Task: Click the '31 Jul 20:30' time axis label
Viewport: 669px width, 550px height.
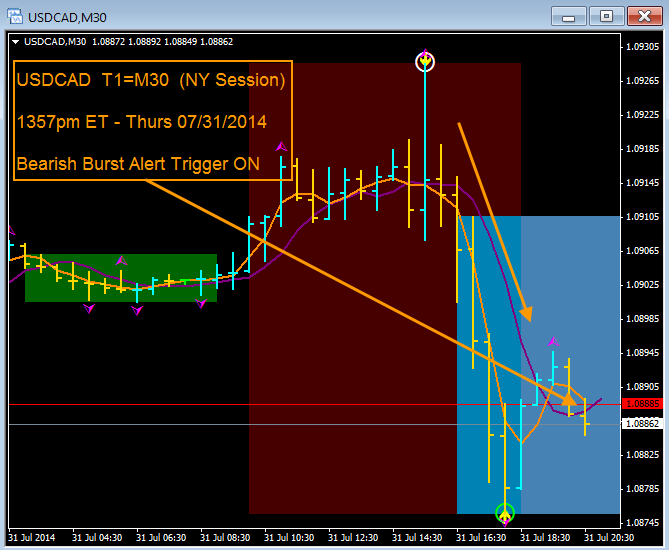Action: point(609,538)
